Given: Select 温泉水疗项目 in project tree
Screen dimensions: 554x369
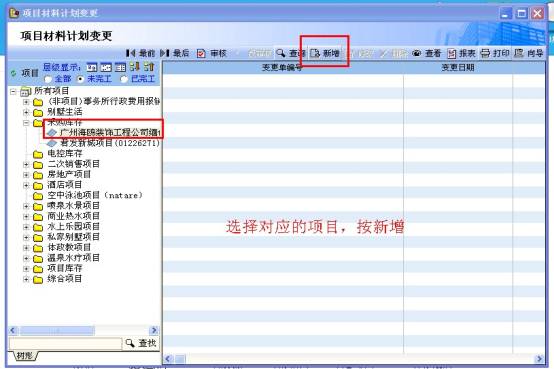Looking at the screenshot, I should point(74,258).
